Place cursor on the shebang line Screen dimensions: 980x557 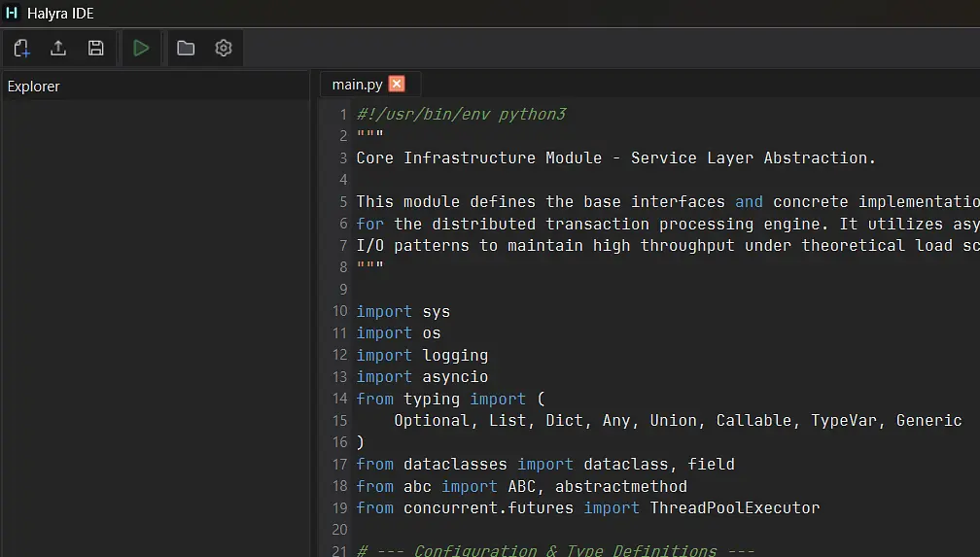click(x=461, y=115)
